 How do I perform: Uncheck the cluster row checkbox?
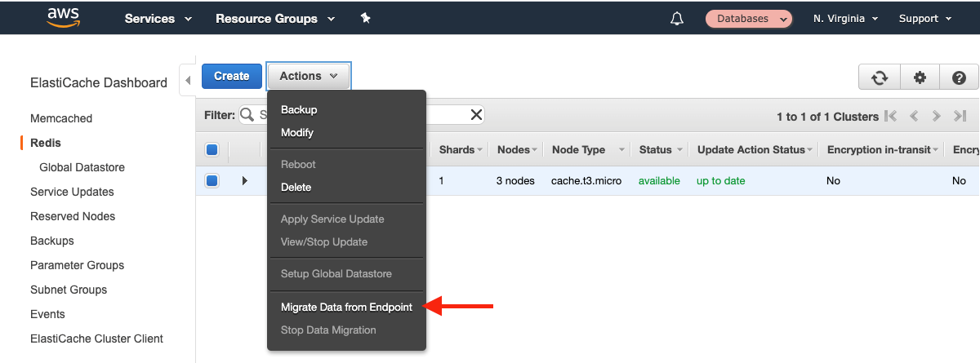click(x=212, y=180)
